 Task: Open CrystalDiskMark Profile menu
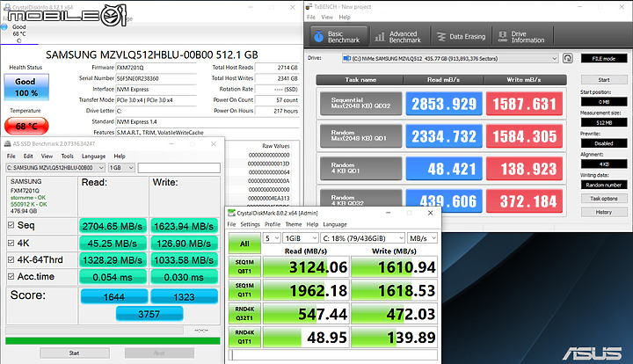pyautogui.click(x=273, y=224)
